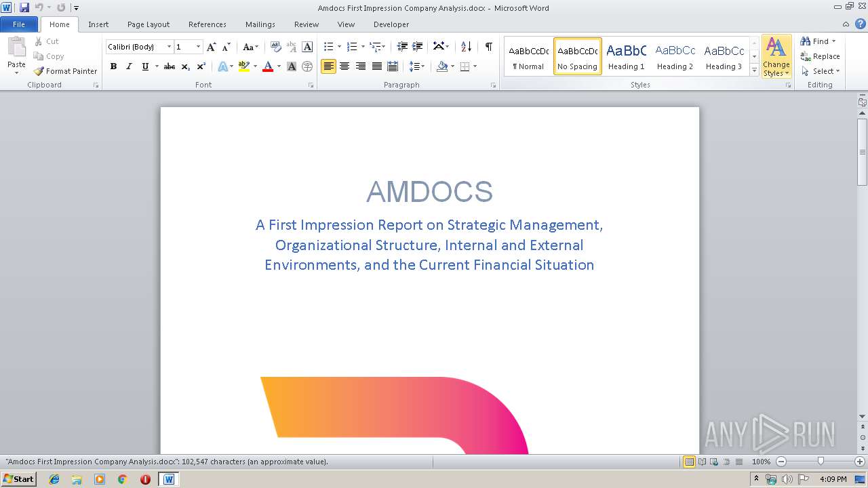Open Google Chrome from the taskbar
The image size is (868, 488).
tap(122, 479)
